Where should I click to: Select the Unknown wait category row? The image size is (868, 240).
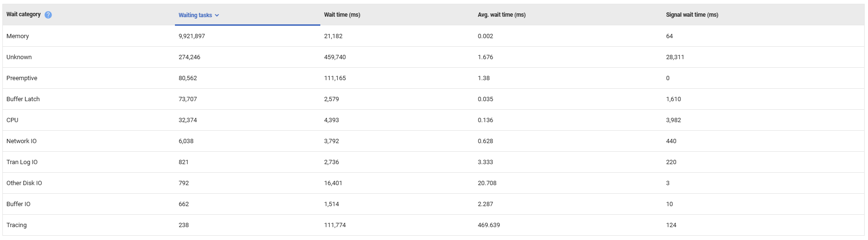coord(19,57)
